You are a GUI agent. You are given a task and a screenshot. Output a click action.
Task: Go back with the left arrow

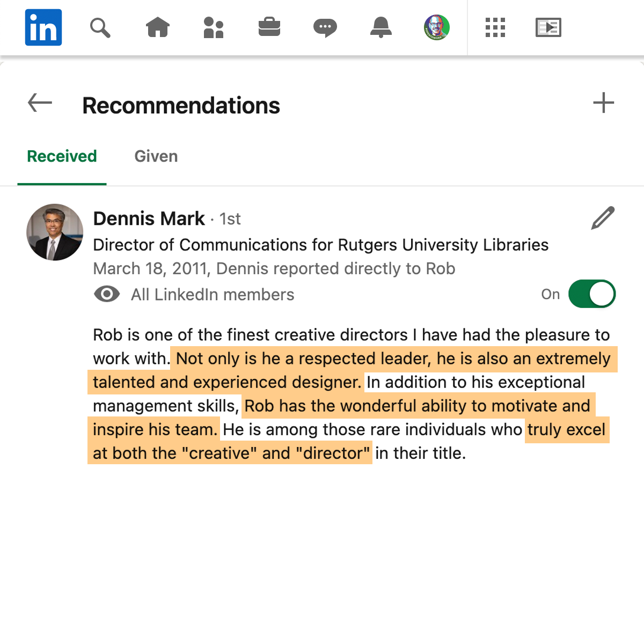(40, 103)
